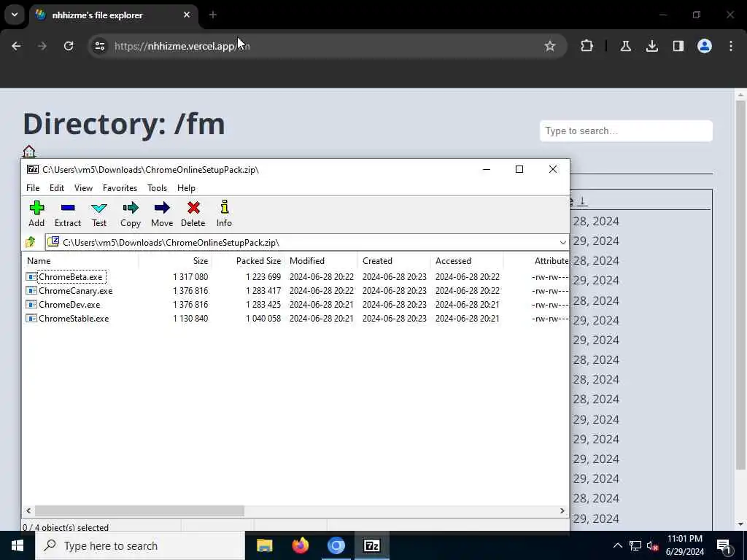The image size is (747, 560).
Task: Open File Explorer from the taskbar
Action: (x=264, y=545)
